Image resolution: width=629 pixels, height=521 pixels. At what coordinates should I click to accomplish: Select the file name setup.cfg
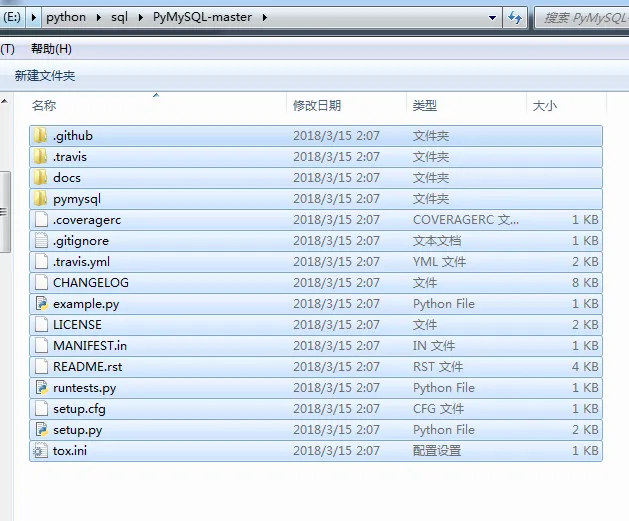point(79,409)
